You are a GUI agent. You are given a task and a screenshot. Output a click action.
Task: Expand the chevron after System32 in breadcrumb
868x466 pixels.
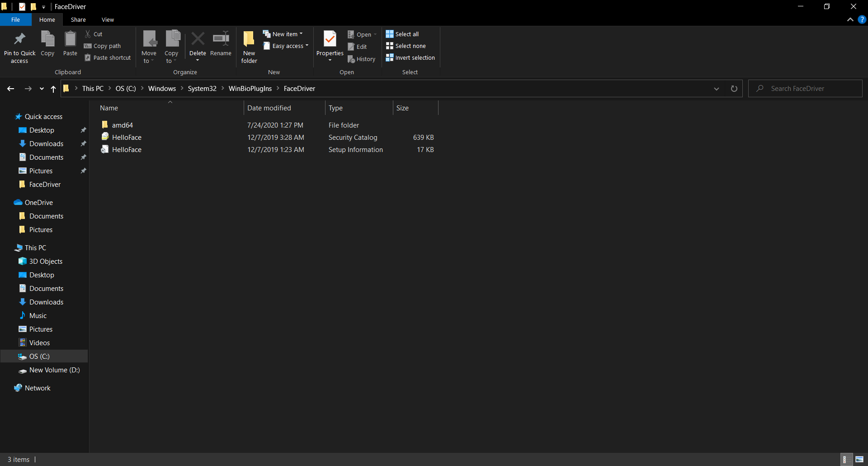(222, 88)
